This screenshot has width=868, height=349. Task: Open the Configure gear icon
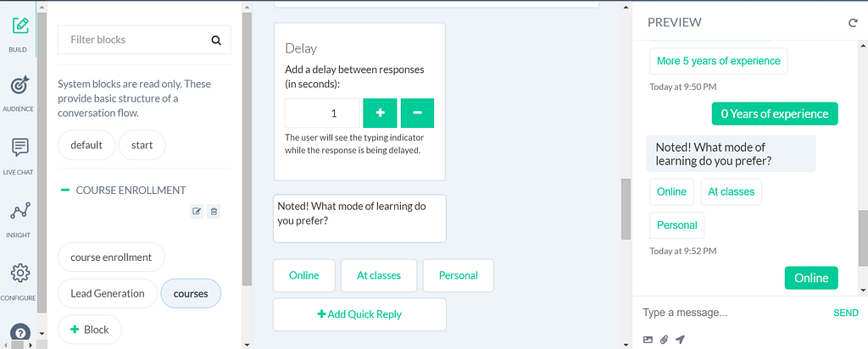tap(20, 274)
